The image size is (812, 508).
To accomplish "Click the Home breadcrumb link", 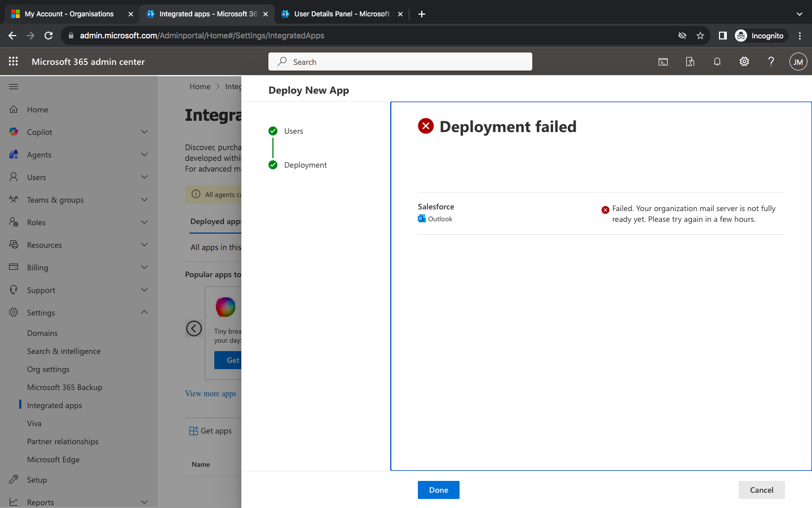I will pos(200,86).
